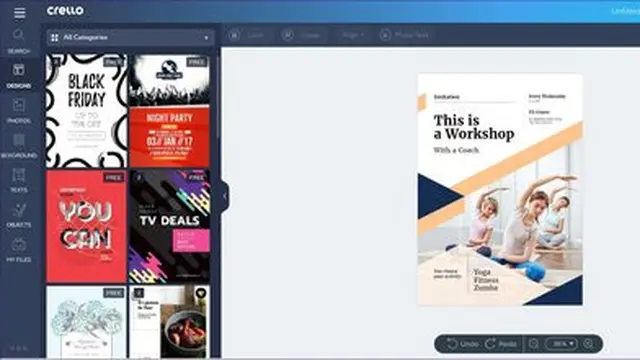Screen dimensions: 640x360
Task: Zoom out with the minus magnifier
Action: (534, 344)
